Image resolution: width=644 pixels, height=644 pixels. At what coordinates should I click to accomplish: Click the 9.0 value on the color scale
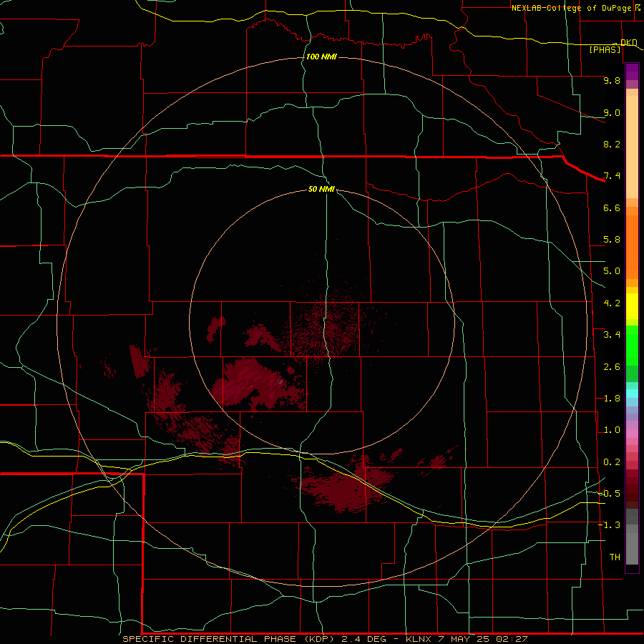pyautogui.click(x=612, y=112)
